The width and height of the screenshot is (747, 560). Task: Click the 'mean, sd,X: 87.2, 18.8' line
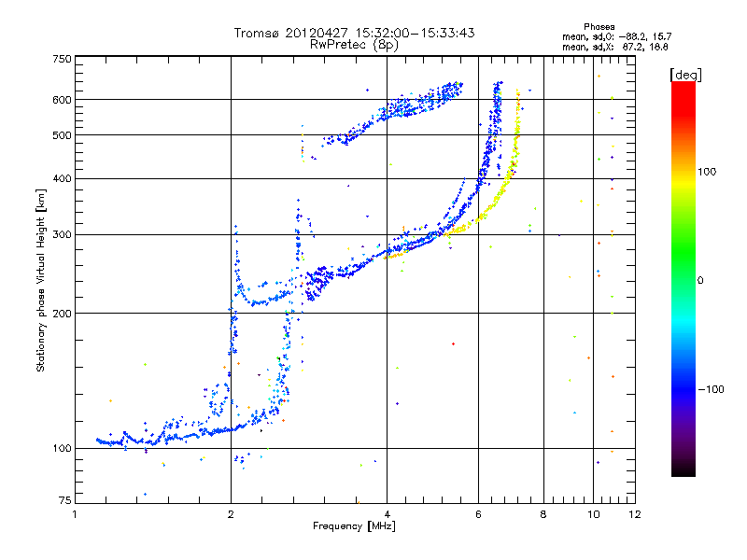tap(615, 47)
